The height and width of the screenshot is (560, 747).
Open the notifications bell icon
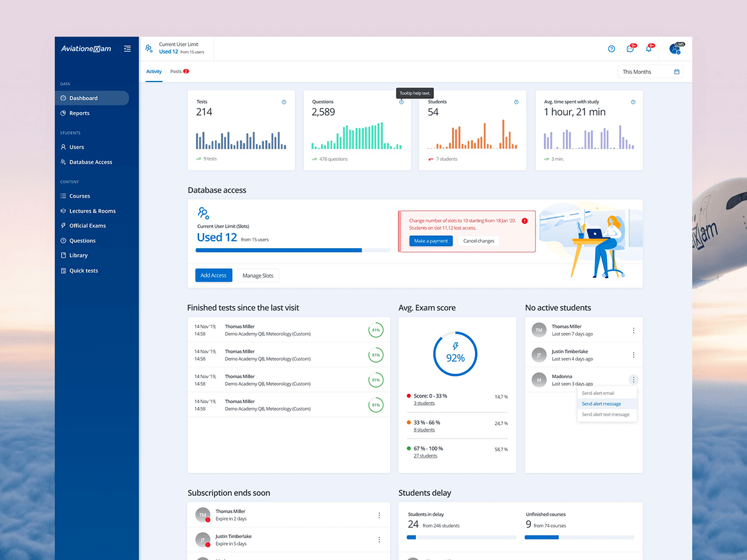coord(648,49)
